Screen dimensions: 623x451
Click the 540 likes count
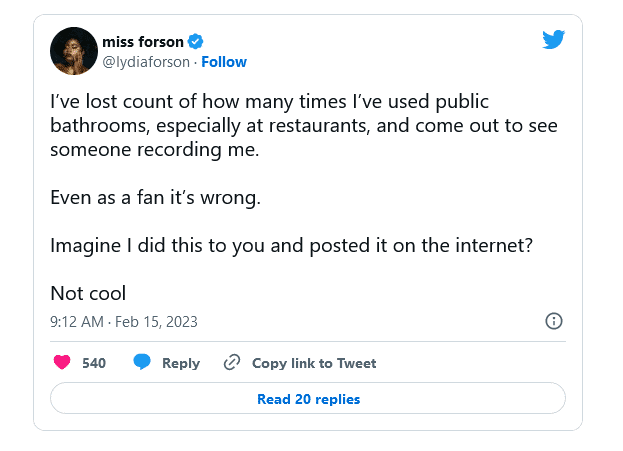pos(94,363)
